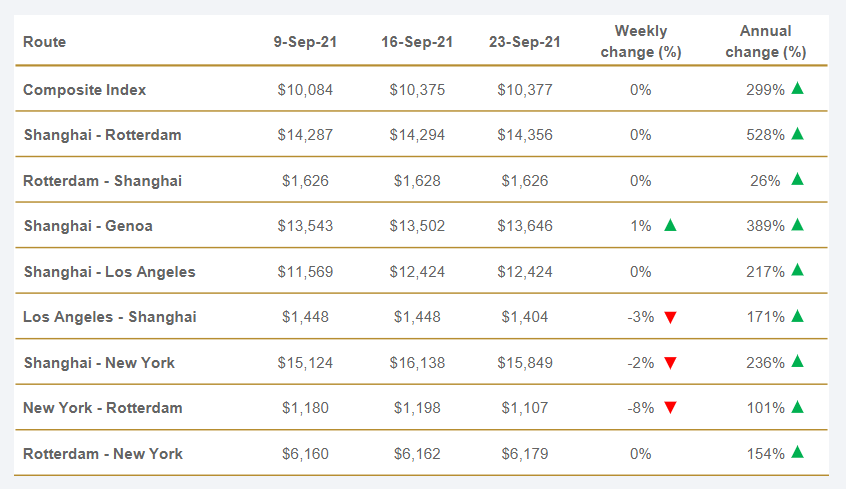
Task: Click green annual arrow for Shanghai - Los Angeles
Action: point(797,270)
